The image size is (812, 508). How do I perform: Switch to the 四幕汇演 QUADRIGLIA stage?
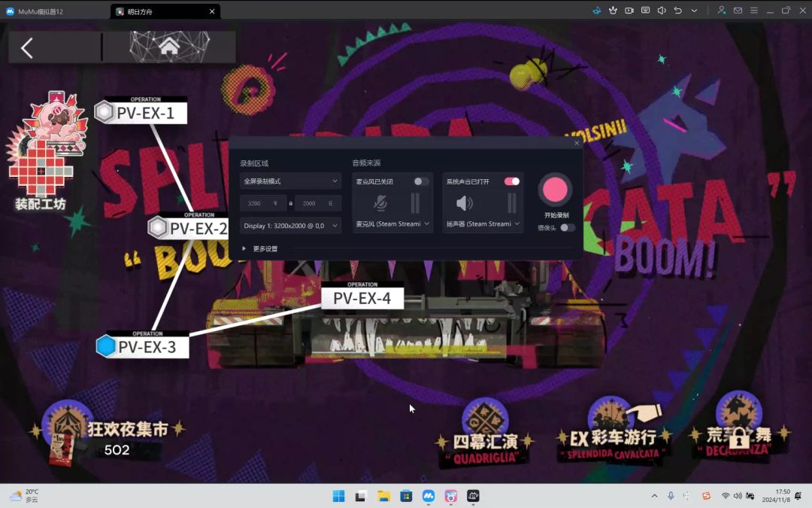pyautogui.click(x=485, y=434)
